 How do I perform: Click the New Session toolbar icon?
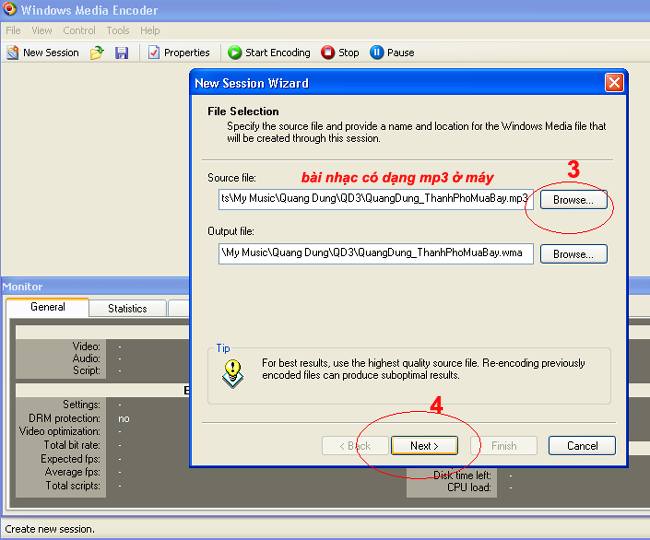click(14, 53)
